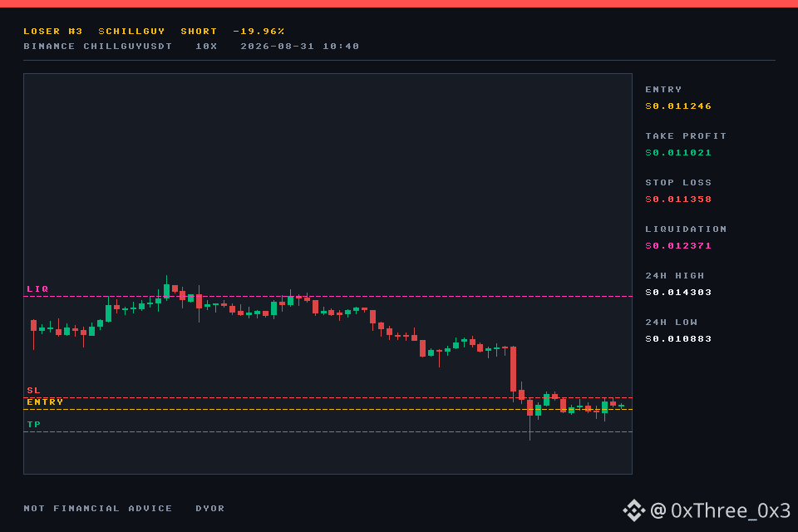The image size is (798, 532).
Task: Click the '10X' leverage text
Action: 207,47
